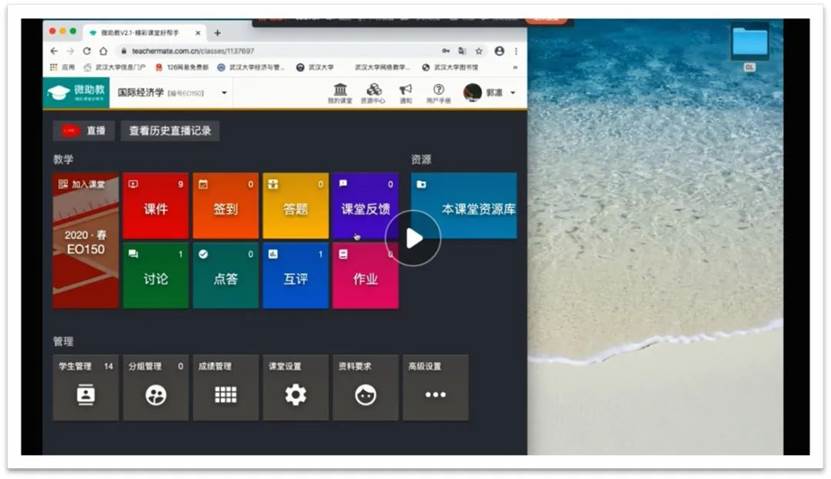Bookmark this page with the star
Image resolution: width=831 pixels, height=479 pixels.
[x=479, y=51]
